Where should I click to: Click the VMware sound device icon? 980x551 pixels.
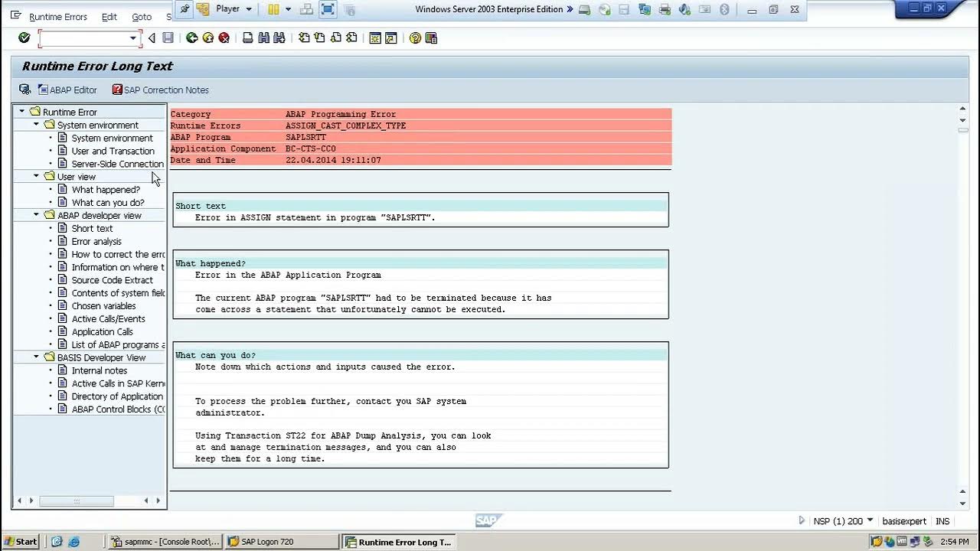pos(684,9)
